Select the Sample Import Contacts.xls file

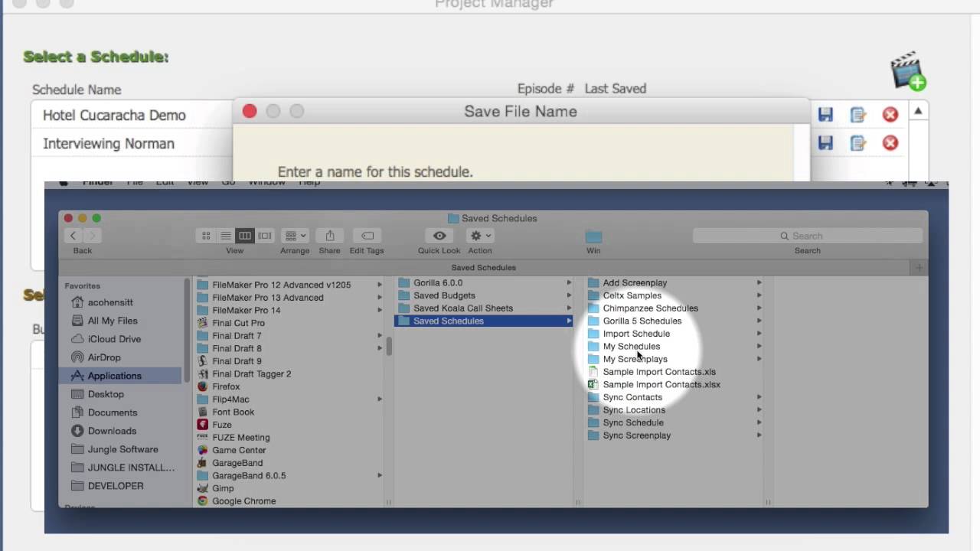[659, 372]
